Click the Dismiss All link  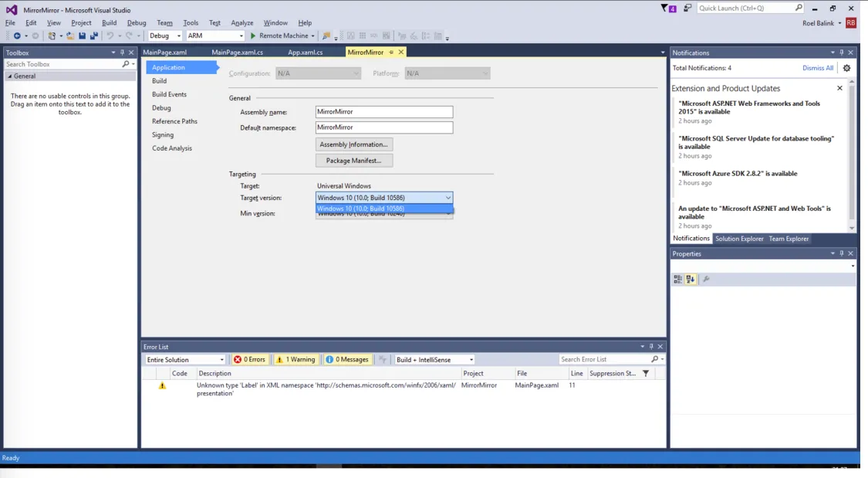818,68
